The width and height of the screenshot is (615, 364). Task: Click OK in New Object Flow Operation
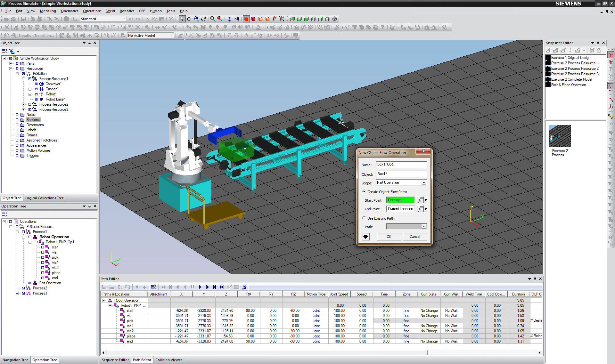[389, 237]
